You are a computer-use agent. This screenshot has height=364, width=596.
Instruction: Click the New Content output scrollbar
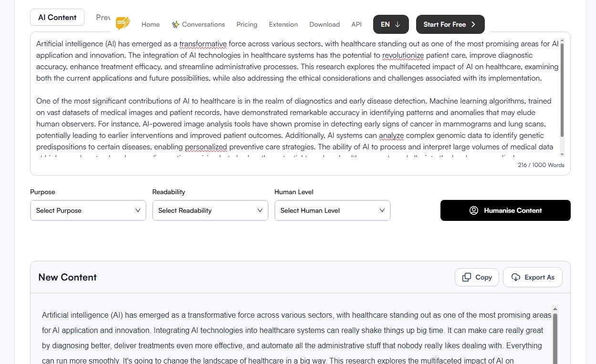pyautogui.click(x=555, y=339)
